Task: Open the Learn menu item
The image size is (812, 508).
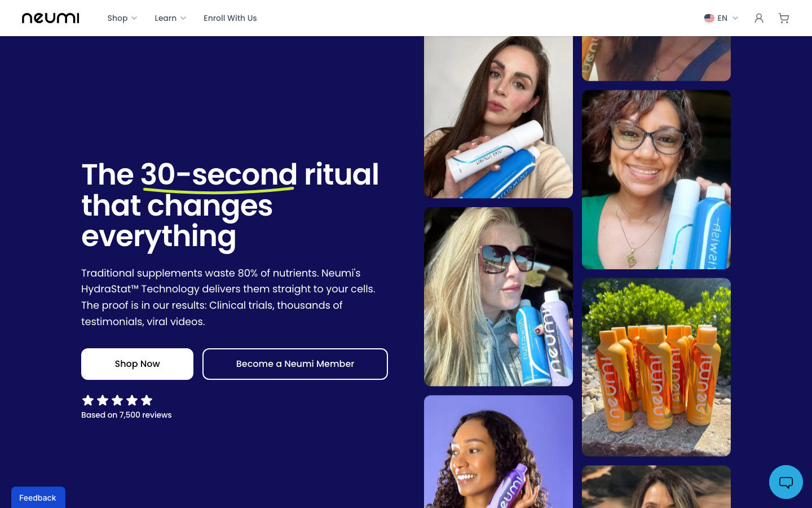Action: click(x=166, y=18)
